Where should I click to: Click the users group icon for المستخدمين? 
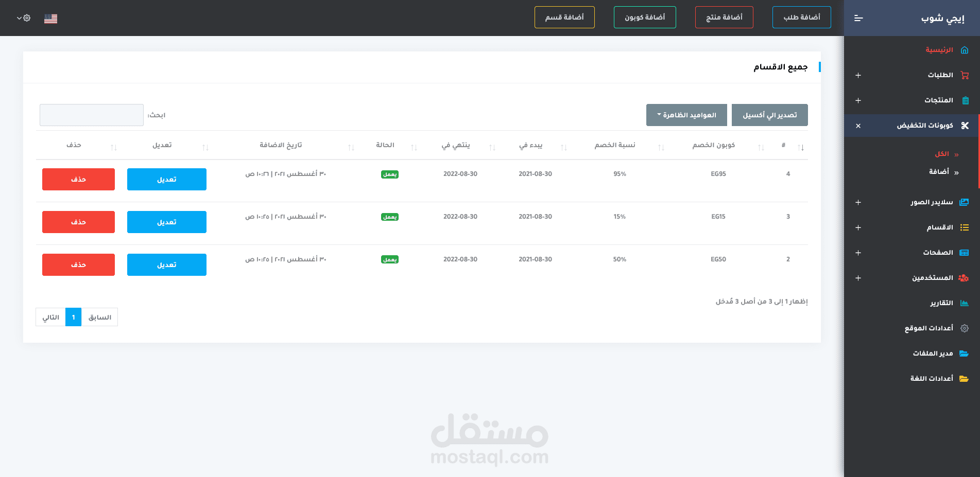click(964, 278)
